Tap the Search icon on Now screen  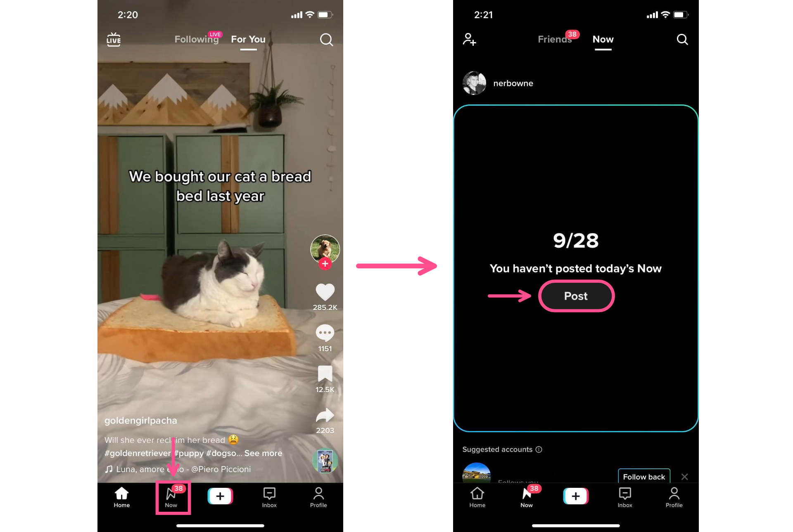coord(682,39)
